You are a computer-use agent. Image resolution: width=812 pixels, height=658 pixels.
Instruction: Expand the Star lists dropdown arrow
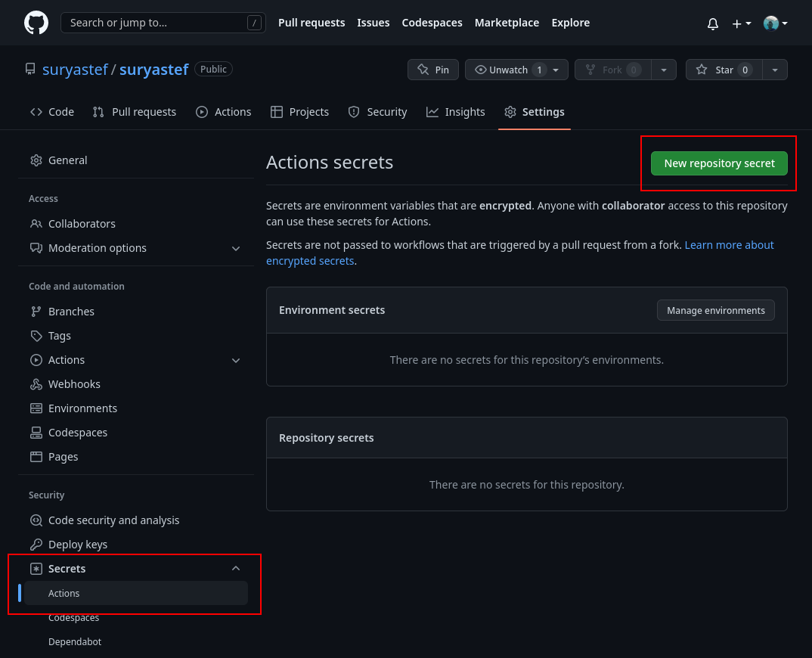[775, 70]
